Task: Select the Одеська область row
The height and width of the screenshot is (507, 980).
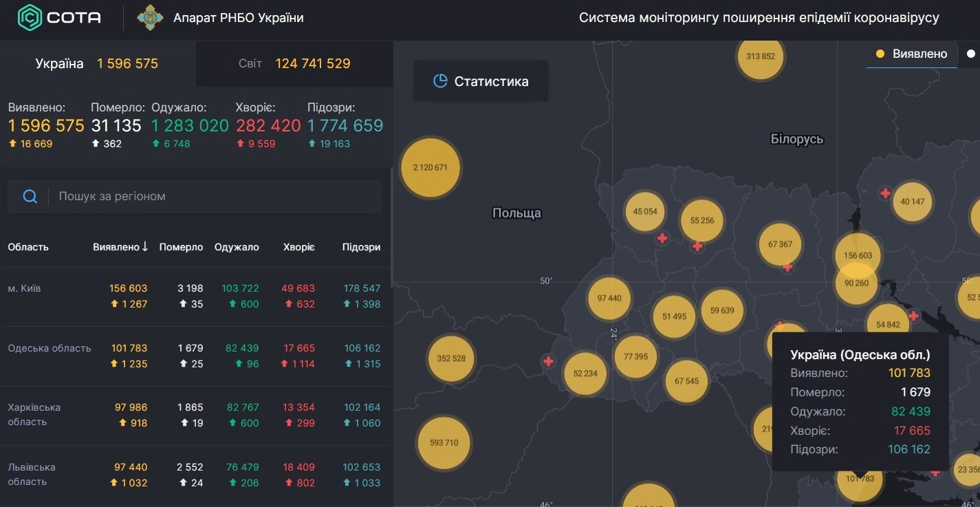Action: click(195, 356)
